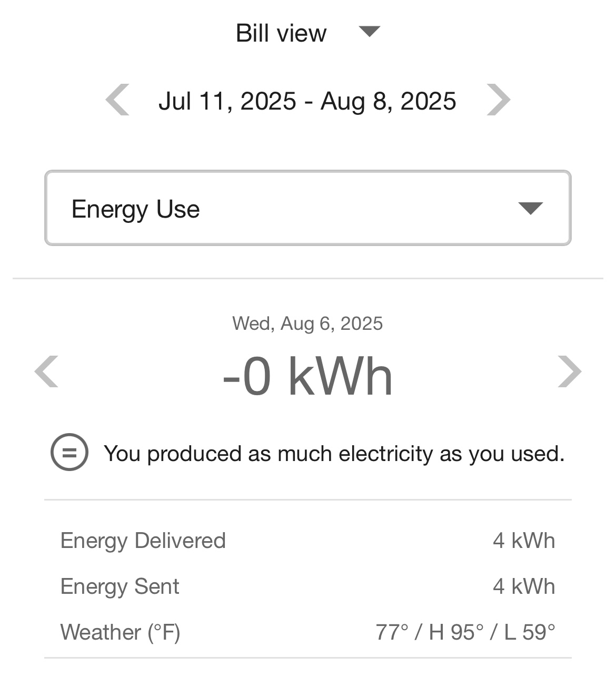
Task: Tap the produced as much electricity message
Action: coord(334,454)
